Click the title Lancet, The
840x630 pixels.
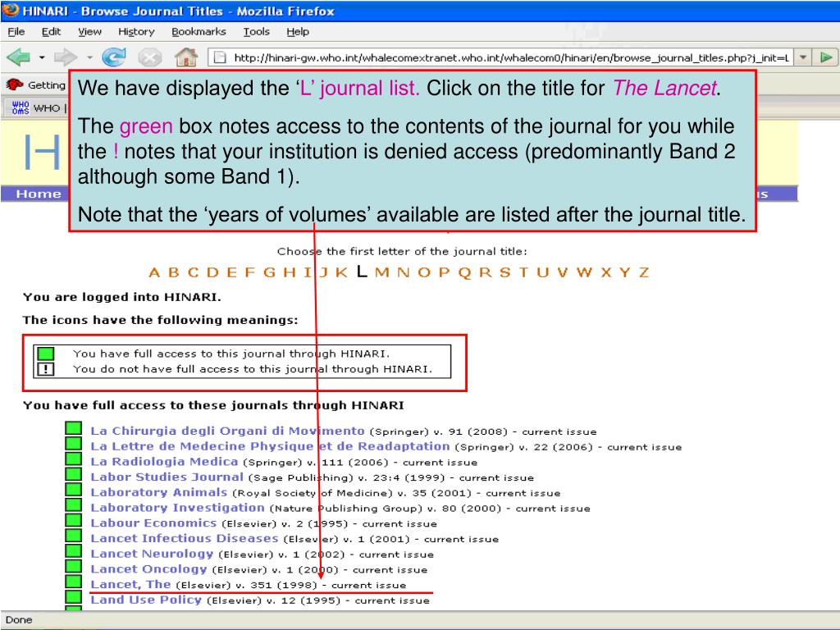coord(130,584)
